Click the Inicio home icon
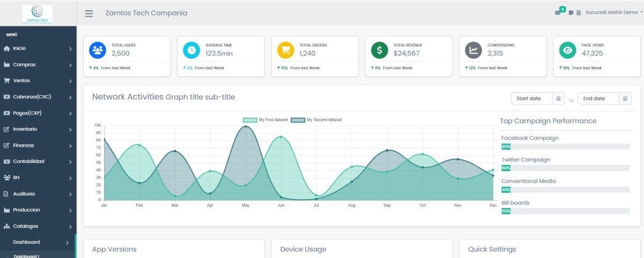This screenshot has width=644, height=258. tap(7, 48)
